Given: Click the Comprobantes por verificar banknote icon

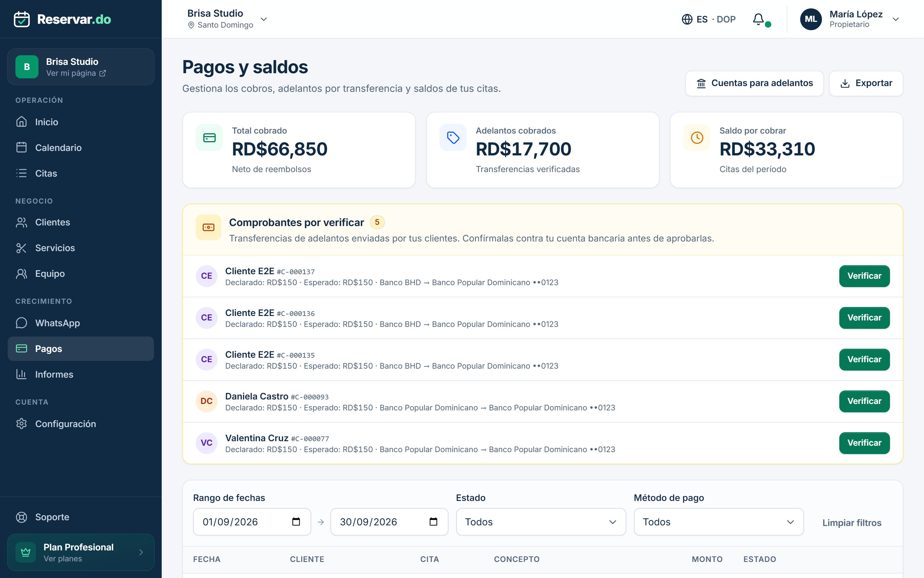Looking at the screenshot, I should pyautogui.click(x=209, y=227).
